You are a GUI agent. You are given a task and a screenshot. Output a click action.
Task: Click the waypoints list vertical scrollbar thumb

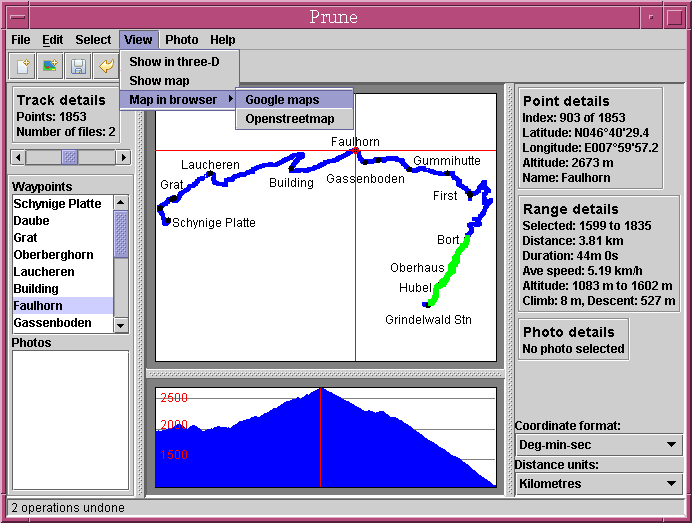click(x=121, y=235)
